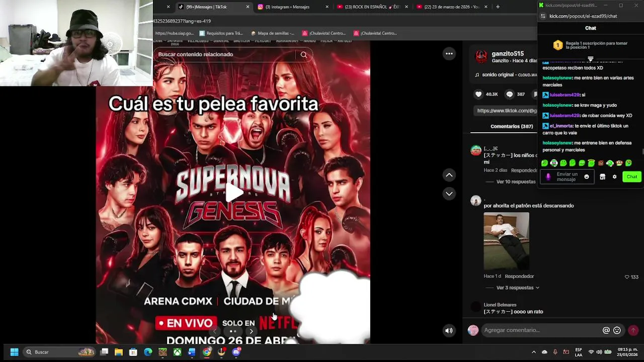Image resolution: width=644 pixels, height=362 pixels.
Task: Open the Kick chat emoji picker smiley
Action: click(x=586, y=177)
